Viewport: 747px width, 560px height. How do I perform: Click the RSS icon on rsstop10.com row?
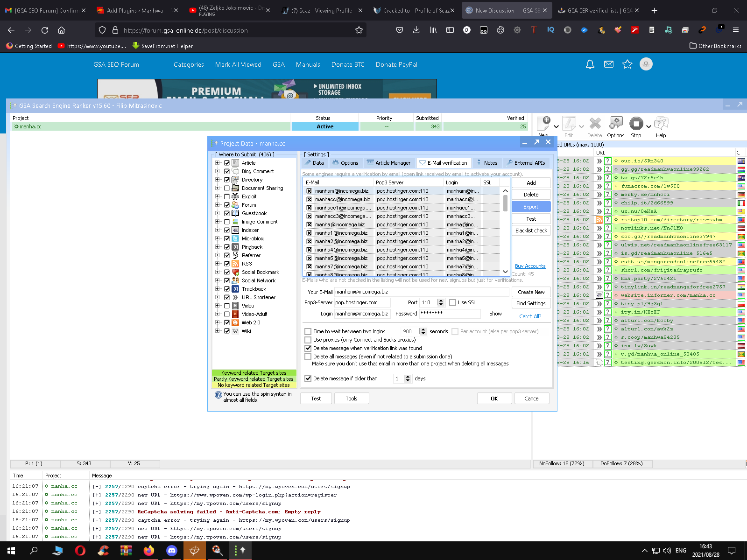point(599,220)
